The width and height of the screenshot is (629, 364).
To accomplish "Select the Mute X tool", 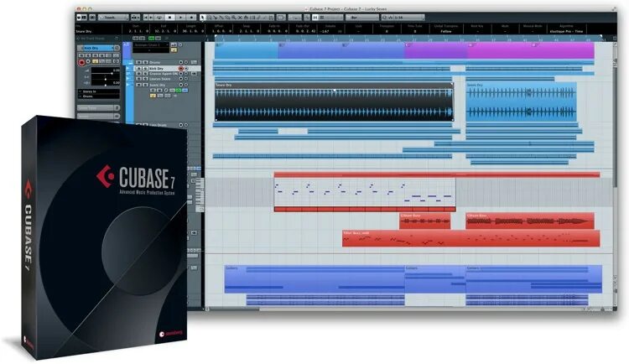I will [x=240, y=18].
